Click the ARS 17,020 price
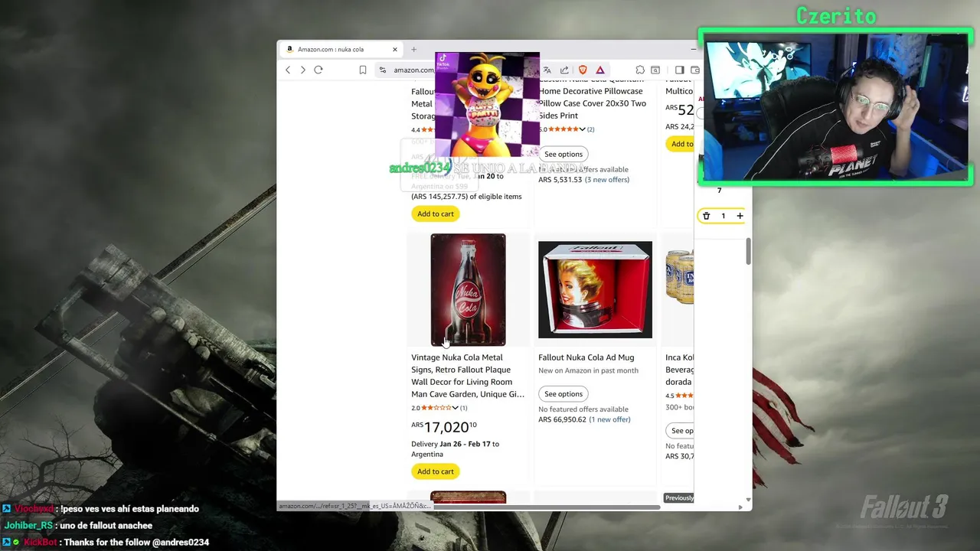Screen dimensions: 980x551 pyautogui.click(x=444, y=427)
